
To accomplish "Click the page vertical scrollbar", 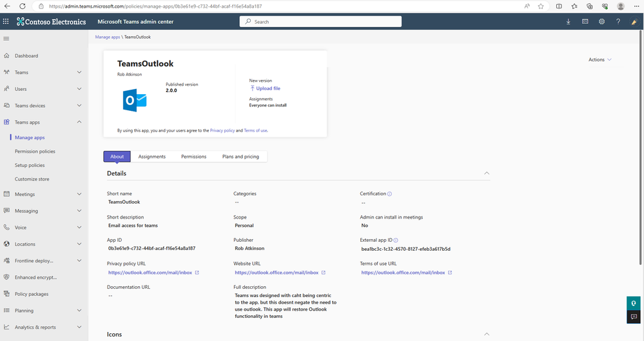I will point(641,148).
